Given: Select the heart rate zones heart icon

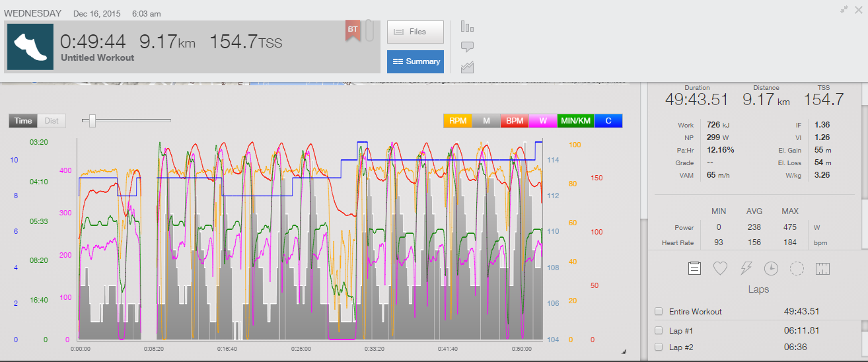Looking at the screenshot, I should 720,268.
